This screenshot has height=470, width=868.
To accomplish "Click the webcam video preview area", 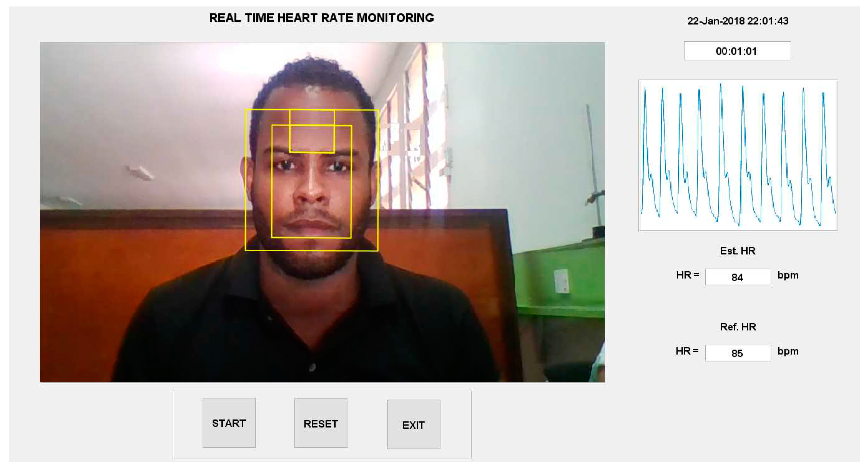I will [322, 212].
